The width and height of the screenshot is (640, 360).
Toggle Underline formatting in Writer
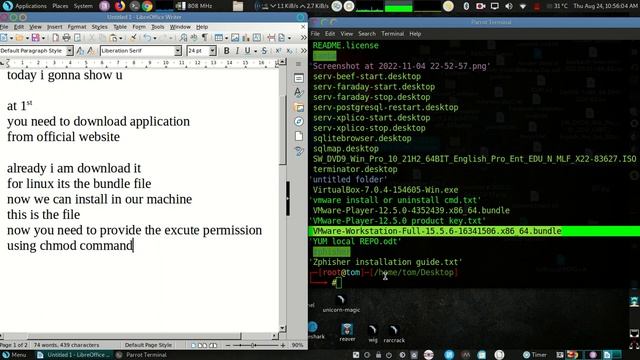point(247,51)
